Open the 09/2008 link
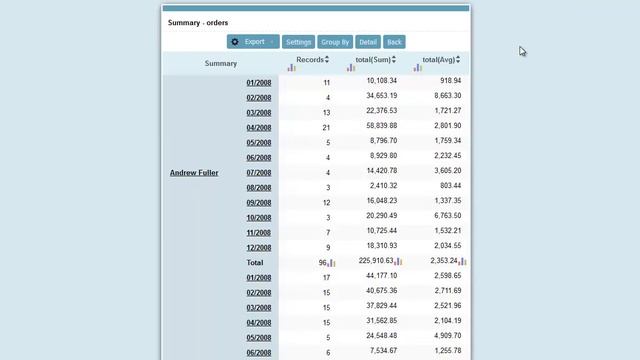The image size is (640, 360). point(259,203)
